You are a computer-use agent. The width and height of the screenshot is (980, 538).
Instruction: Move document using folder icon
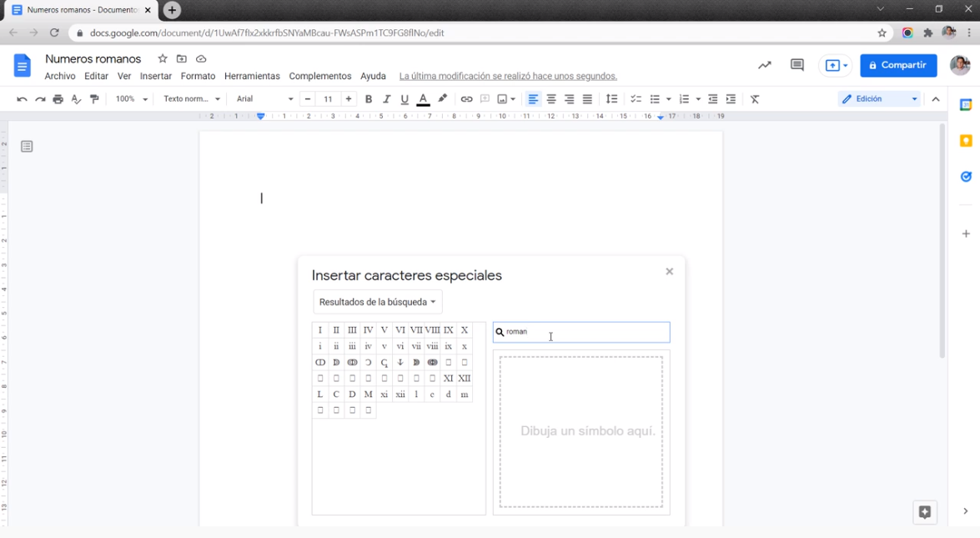click(x=182, y=58)
